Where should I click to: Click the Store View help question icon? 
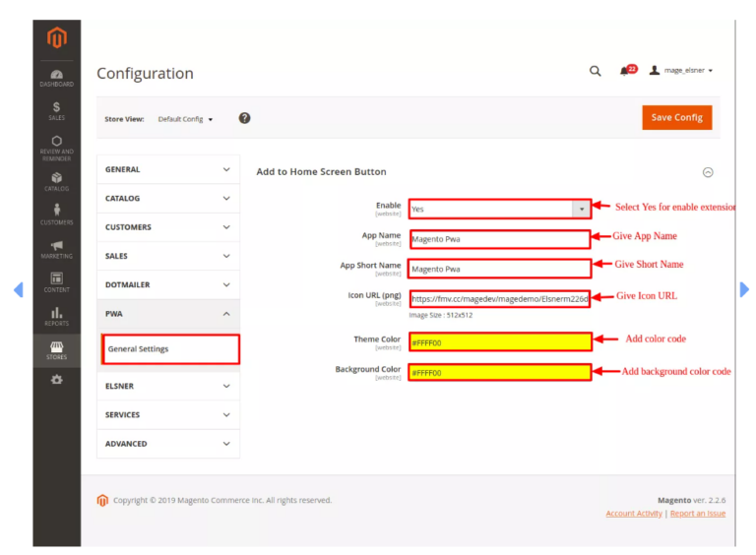tap(244, 118)
